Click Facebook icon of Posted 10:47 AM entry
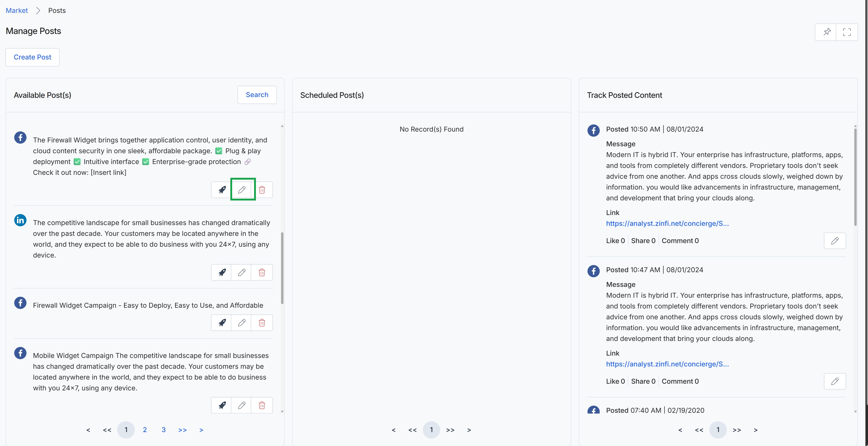The width and height of the screenshot is (868, 446). 593,271
